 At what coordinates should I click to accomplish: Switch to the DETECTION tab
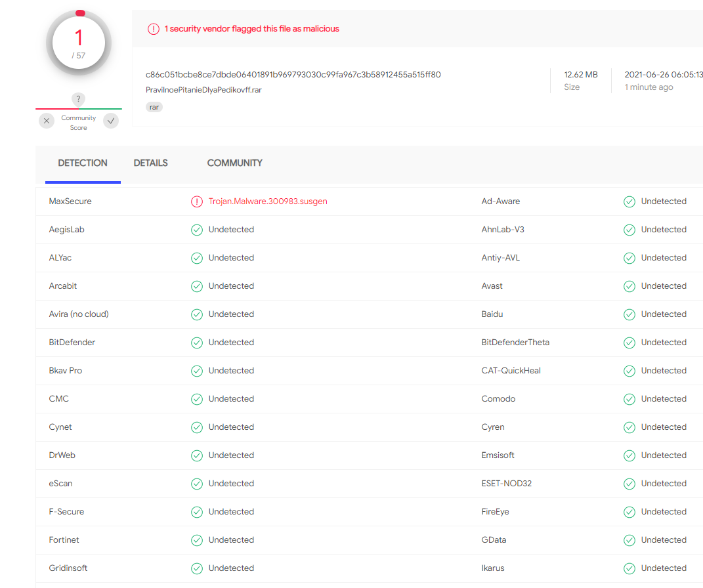pyautogui.click(x=83, y=163)
